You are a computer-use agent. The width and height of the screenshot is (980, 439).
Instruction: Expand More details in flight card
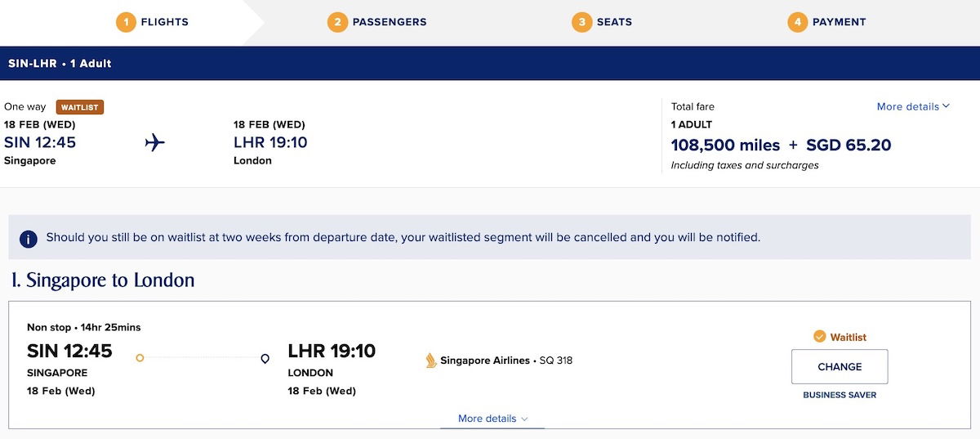(492, 419)
